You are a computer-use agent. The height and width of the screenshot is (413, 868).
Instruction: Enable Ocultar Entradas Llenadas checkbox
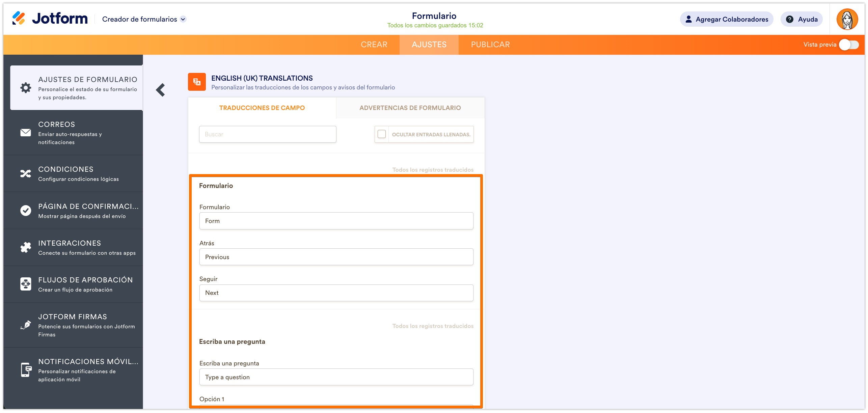coord(382,134)
